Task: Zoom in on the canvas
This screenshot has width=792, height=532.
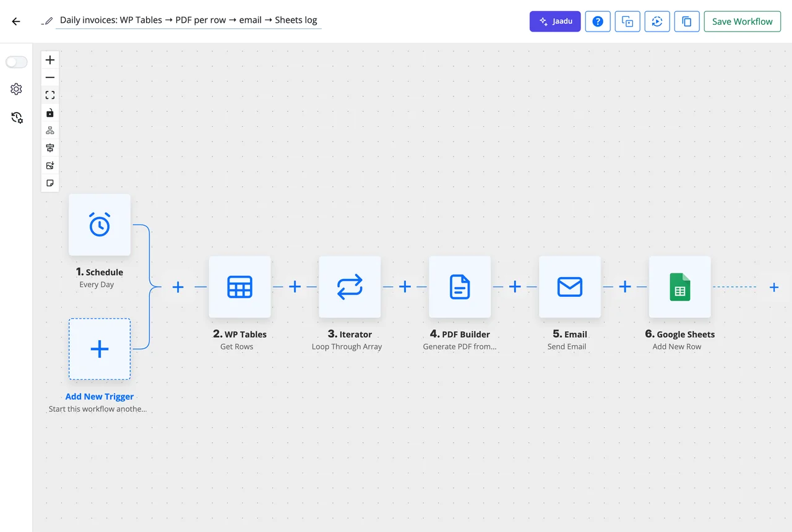Action: pos(50,60)
